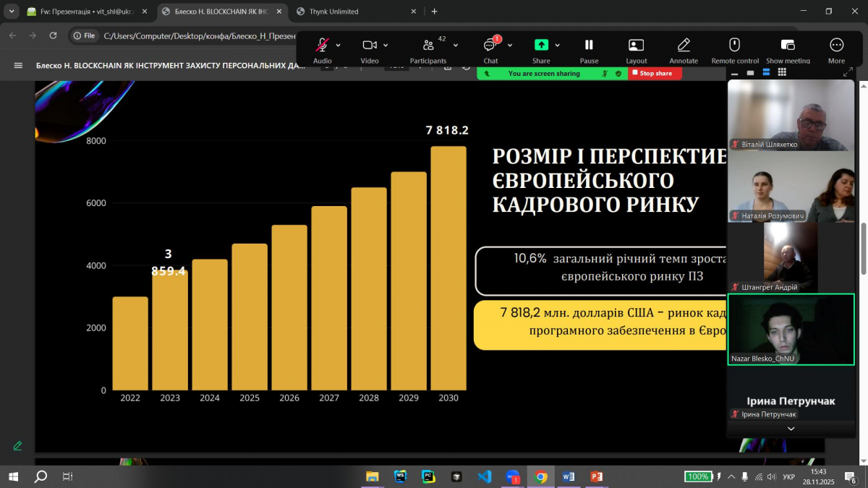Launch PowerPoint from the taskbar
This screenshot has width=868, height=488.
pos(596,476)
